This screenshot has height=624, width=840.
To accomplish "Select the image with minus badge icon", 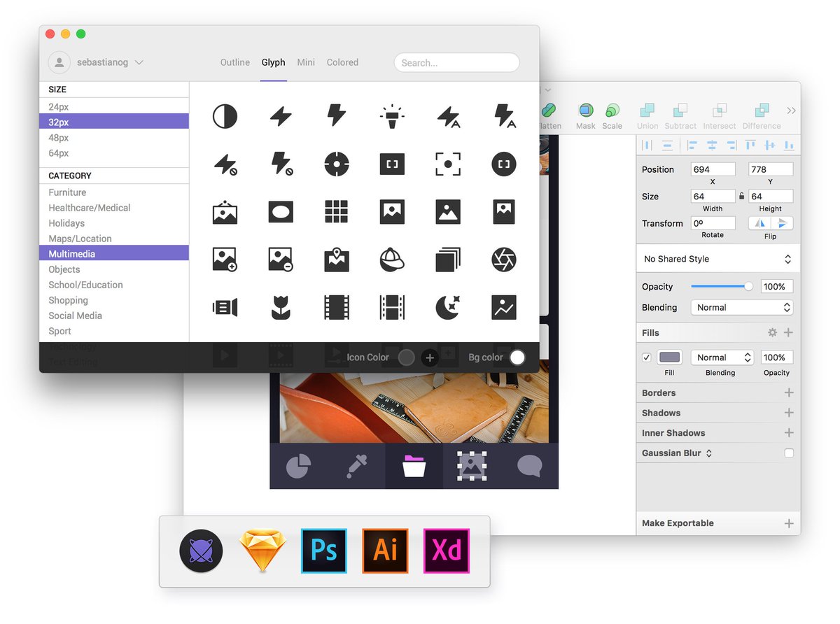I will tap(281, 260).
